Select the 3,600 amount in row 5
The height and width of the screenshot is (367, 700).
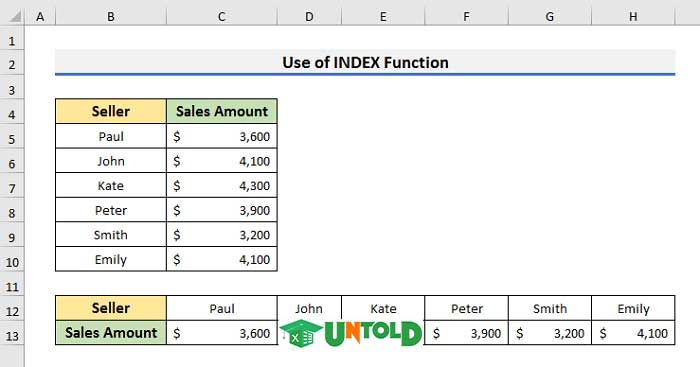point(221,136)
